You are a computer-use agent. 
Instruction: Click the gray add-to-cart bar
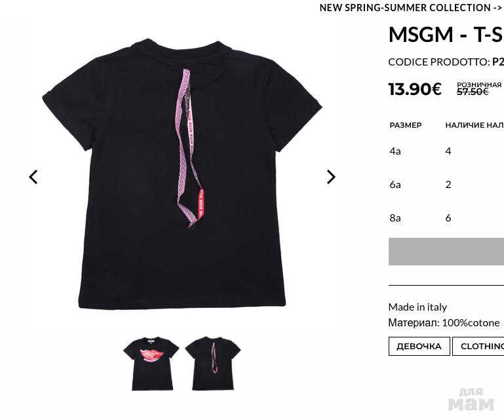click(x=446, y=252)
